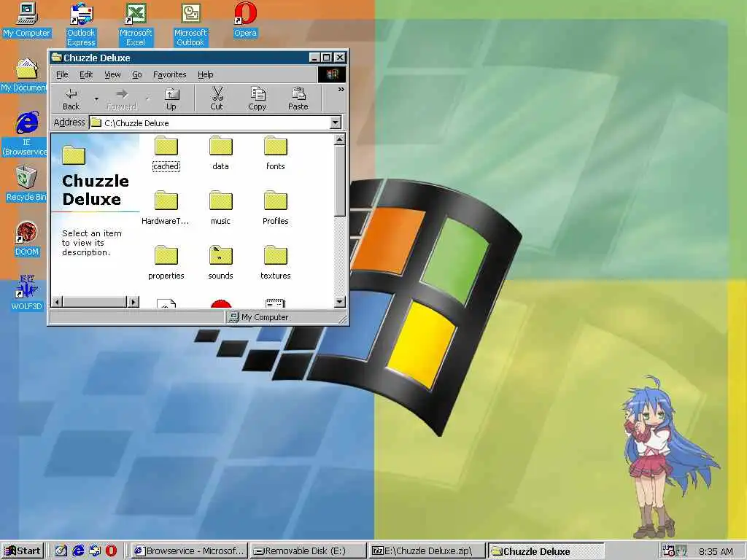
Task: Launch Internet Explorer from quick launch
Action: point(78,551)
